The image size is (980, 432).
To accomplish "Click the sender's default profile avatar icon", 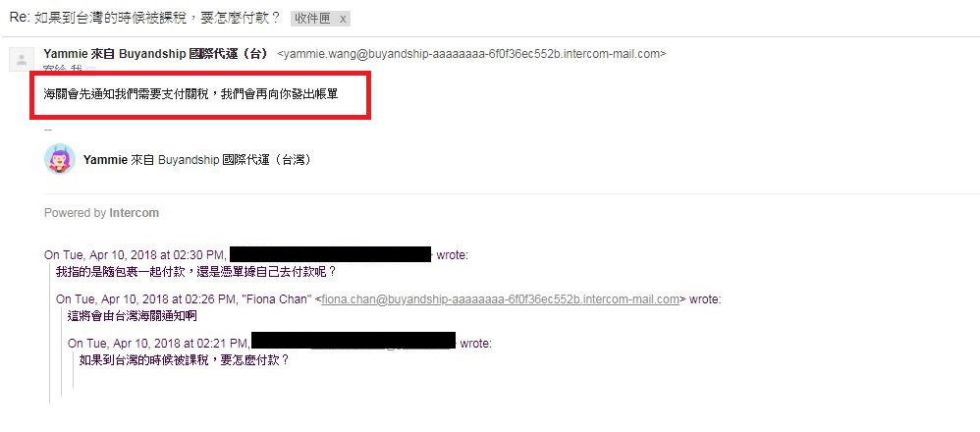I will [x=22, y=59].
